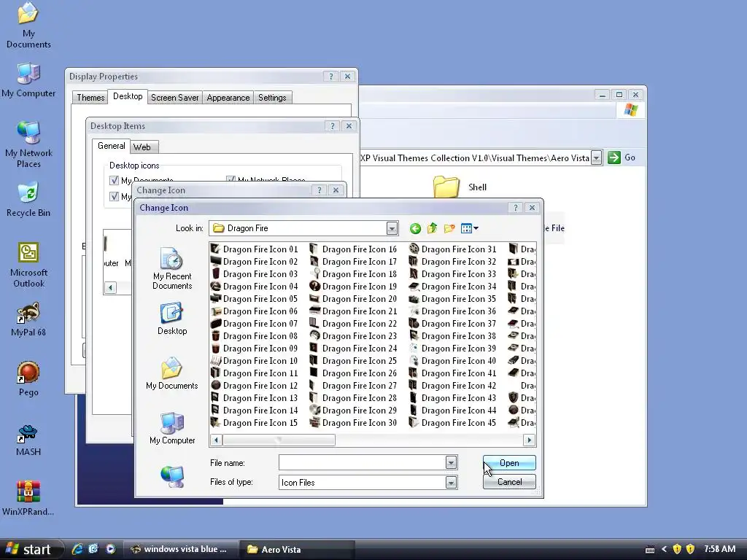Select file Dragon Fire Icon 30
747x560 pixels.
(x=353, y=422)
